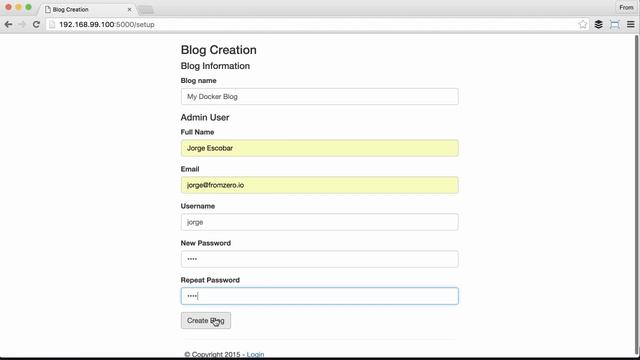Open the Login link in footer

click(255, 354)
